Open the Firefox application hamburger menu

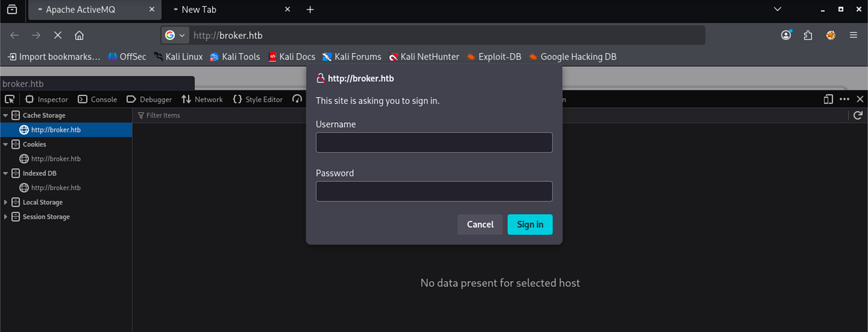click(x=853, y=35)
